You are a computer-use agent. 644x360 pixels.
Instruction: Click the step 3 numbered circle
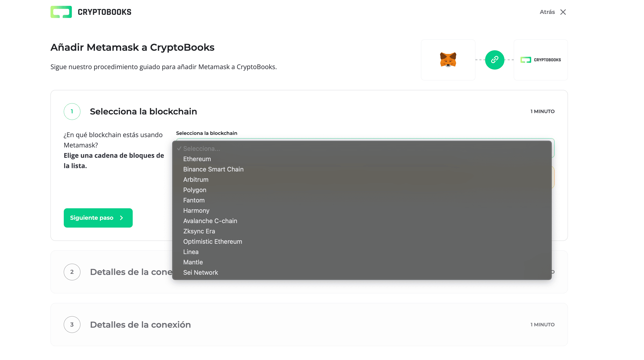pos(72,324)
